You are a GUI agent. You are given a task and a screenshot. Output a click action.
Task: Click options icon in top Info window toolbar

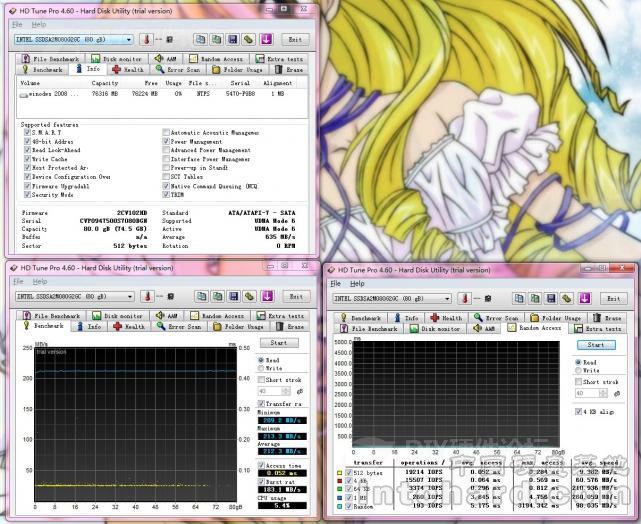[x=249, y=39]
